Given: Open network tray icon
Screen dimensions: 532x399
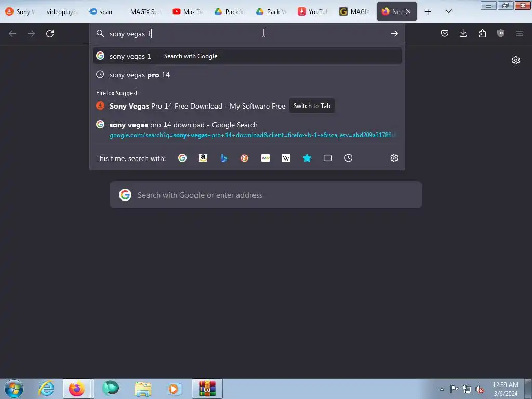Looking at the screenshot, I should 467,389.
